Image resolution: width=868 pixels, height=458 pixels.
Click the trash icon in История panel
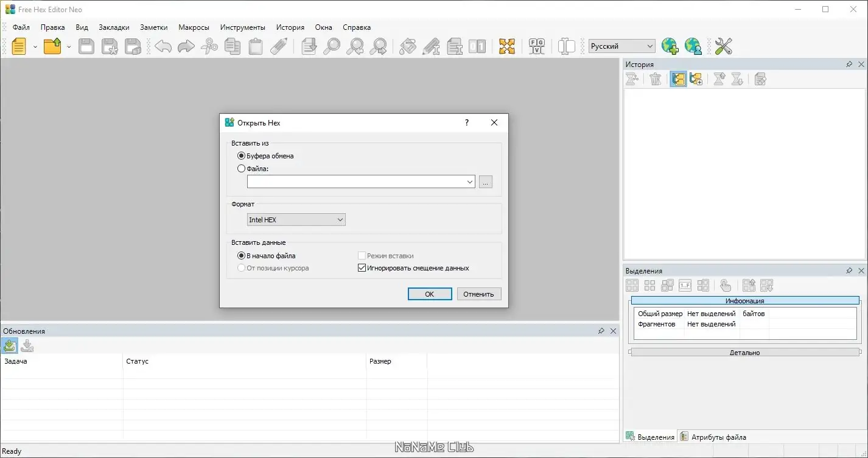[x=656, y=79]
